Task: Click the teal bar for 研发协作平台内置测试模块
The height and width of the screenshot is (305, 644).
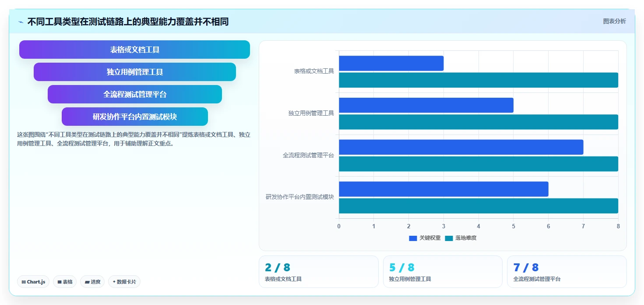Action: tap(479, 206)
